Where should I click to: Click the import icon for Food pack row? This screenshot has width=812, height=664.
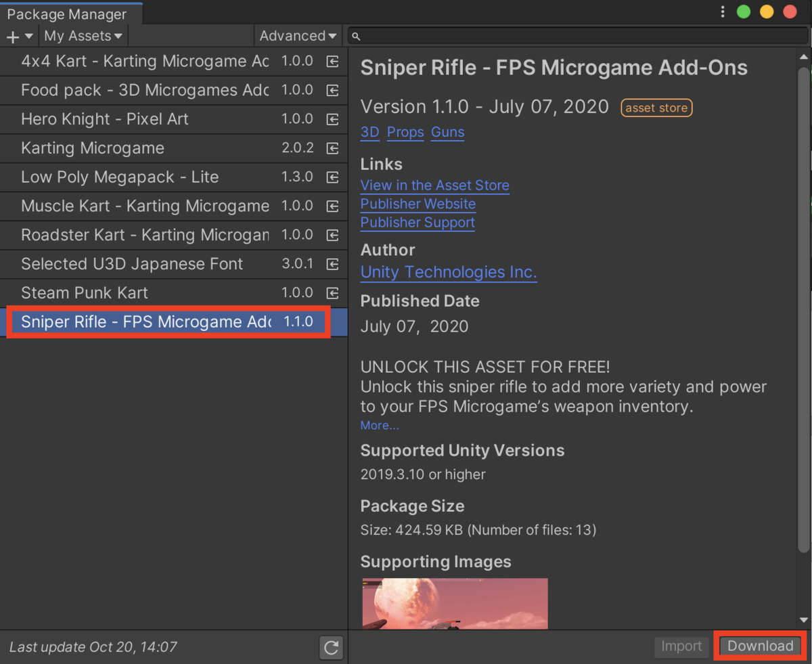pos(332,90)
